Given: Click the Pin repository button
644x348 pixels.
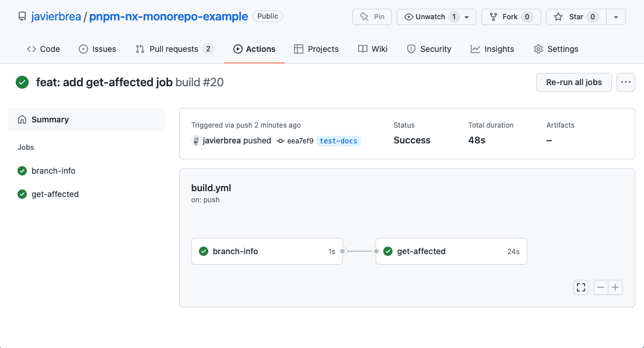Looking at the screenshot, I should pos(372,17).
